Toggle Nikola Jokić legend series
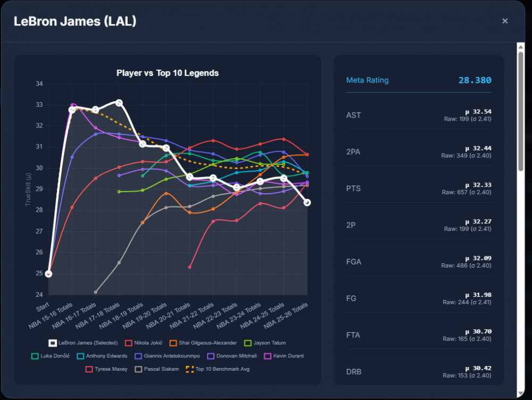This screenshot has height=400, width=532. tap(144, 343)
